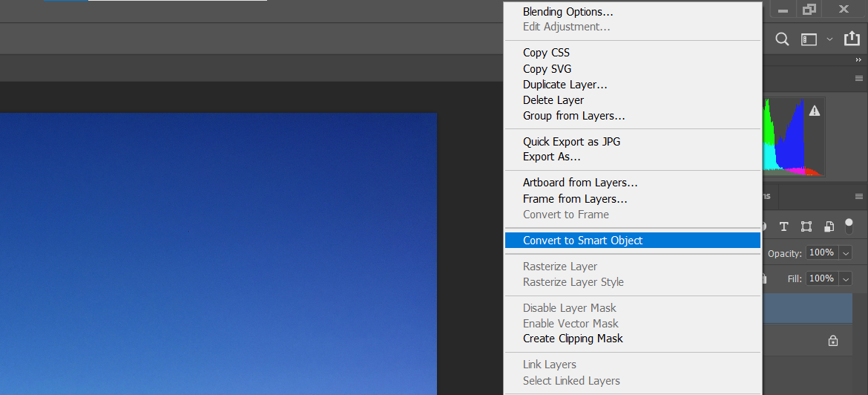Click the Disable Layer Mask entry

[569, 308]
